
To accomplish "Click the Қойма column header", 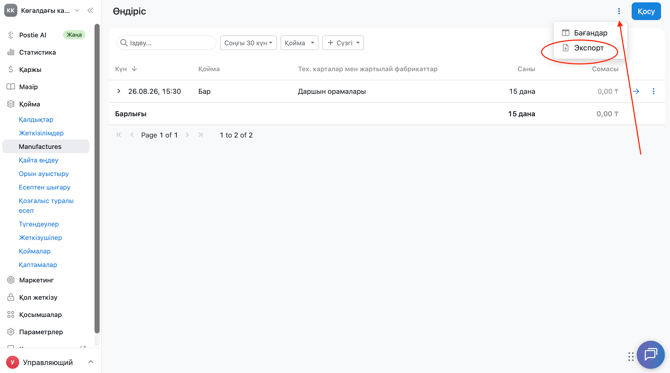I will pyautogui.click(x=209, y=69).
